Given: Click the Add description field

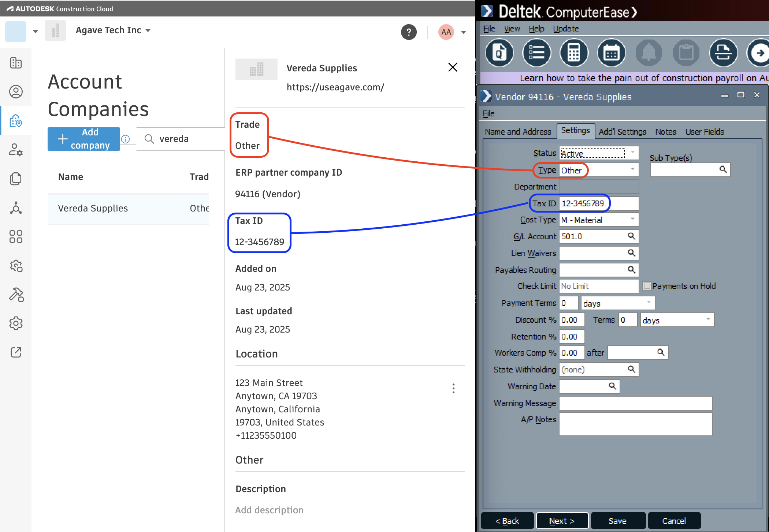Looking at the screenshot, I should [270, 510].
